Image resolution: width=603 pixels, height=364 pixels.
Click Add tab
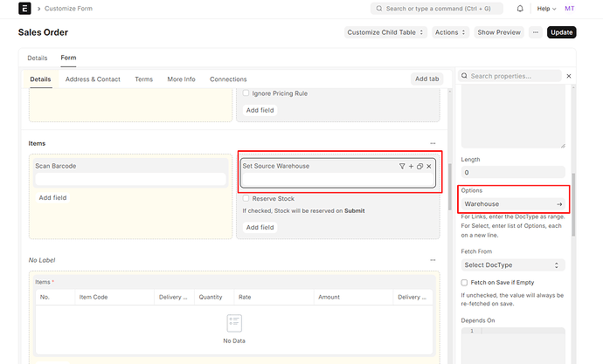(426, 79)
